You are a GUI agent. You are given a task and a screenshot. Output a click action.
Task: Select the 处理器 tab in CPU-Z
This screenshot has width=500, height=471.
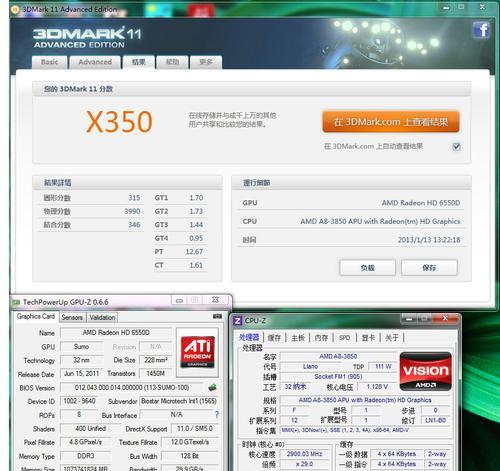[x=249, y=337]
